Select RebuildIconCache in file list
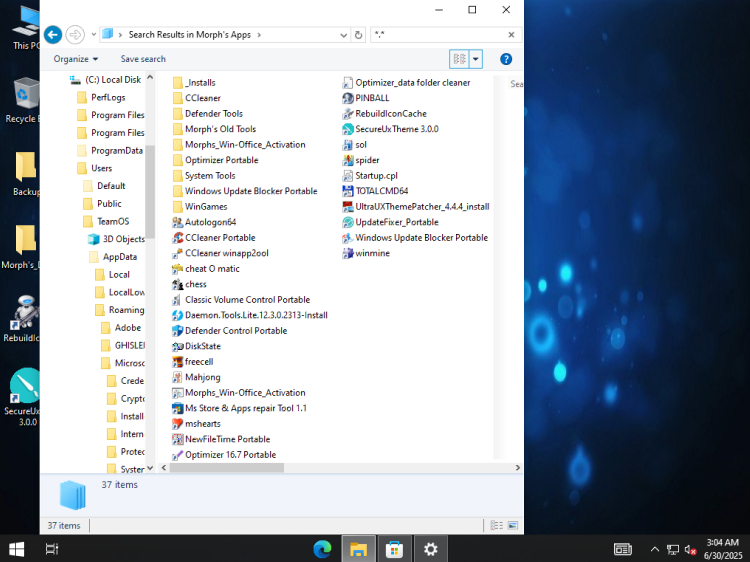 click(x=385, y=114)
